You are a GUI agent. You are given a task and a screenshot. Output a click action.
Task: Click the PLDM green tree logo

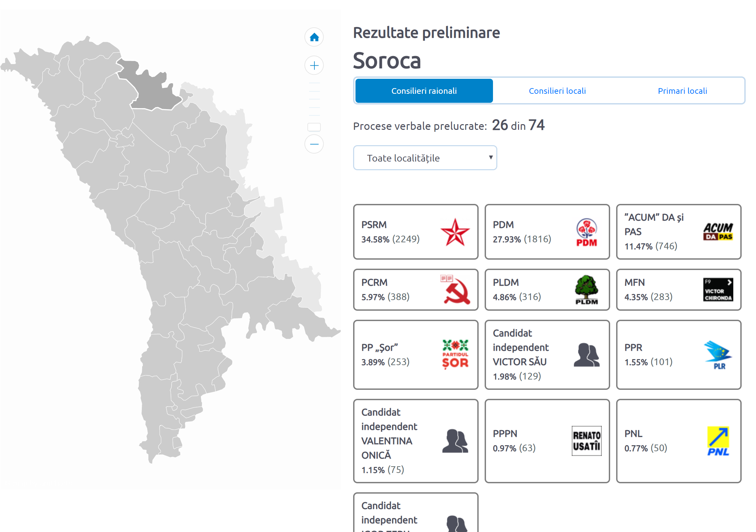586,290
